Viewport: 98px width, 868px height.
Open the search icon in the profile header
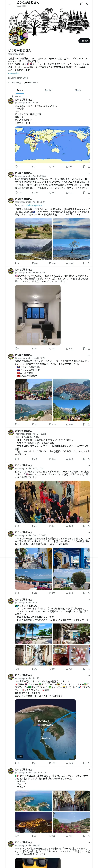tap(88, 4)
